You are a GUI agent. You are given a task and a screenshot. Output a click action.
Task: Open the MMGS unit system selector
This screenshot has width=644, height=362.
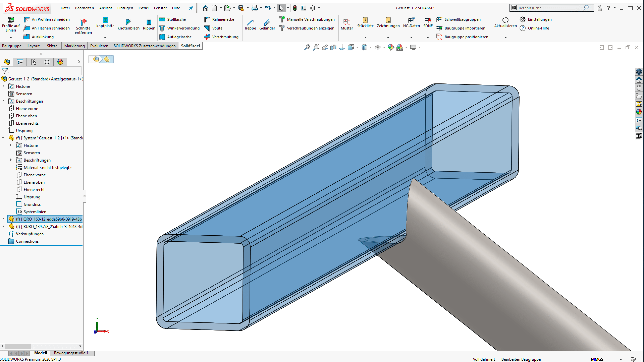[597, 359]
